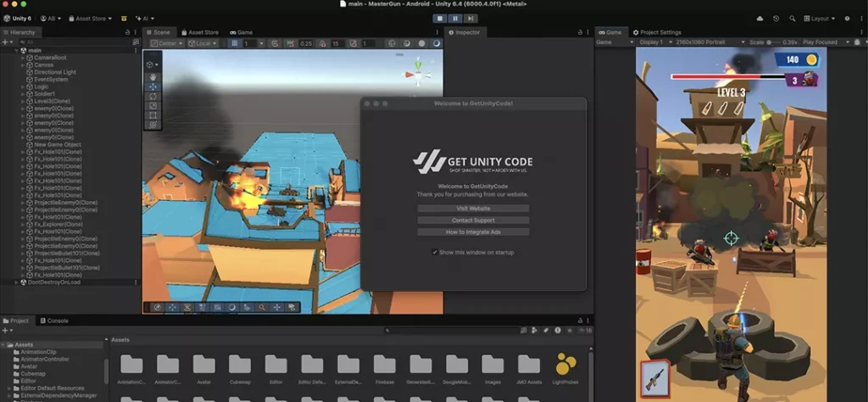Viewport: 868px width, 402px height.
Task: Open Unity Cloud icon in top toolbar
Action: (759, 19)
